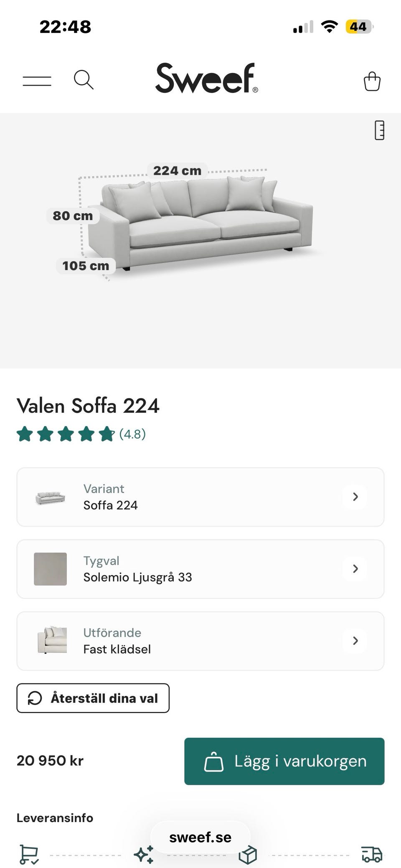Expand the Variant Soffa 224 chevron
This screenshot has width=401, height=868.
[355, 497]
